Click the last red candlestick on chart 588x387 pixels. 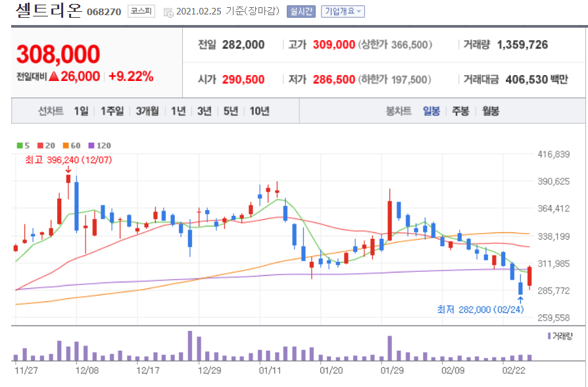coord(529,276)
